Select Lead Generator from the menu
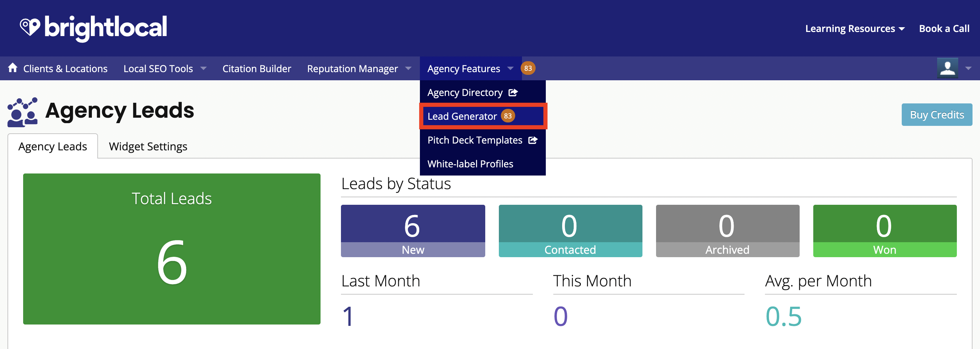 483,116
